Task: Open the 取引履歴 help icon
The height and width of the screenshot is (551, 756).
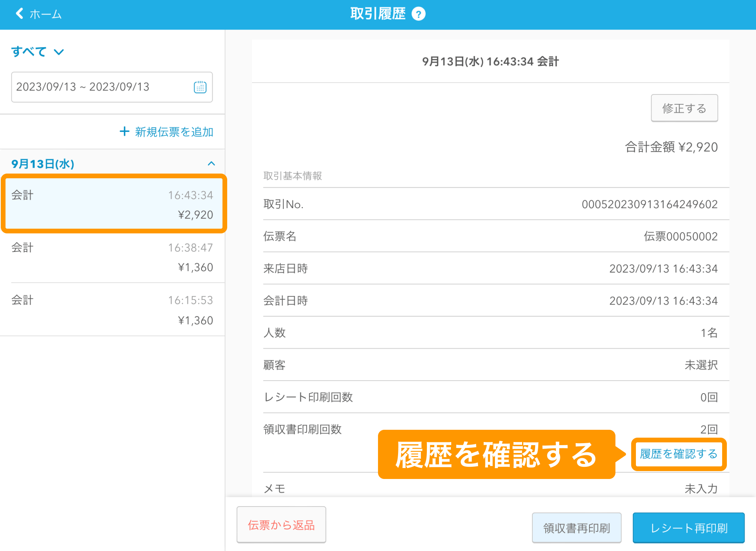Action: pos(419,13)
